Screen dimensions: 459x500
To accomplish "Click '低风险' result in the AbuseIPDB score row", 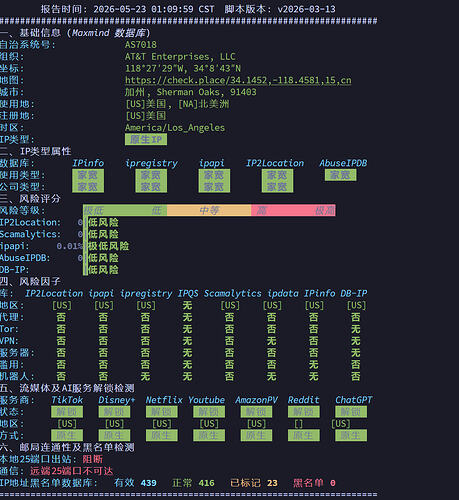I will 103,258.
